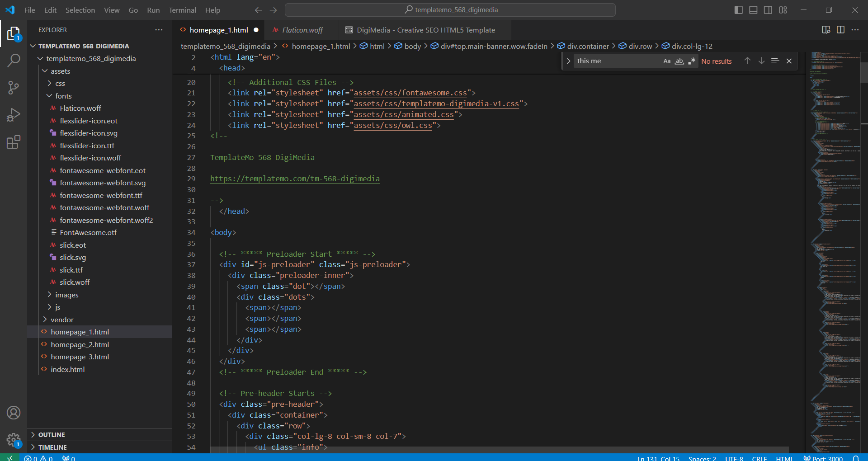Open the Search view in activity bar

[x=14, y=60]
